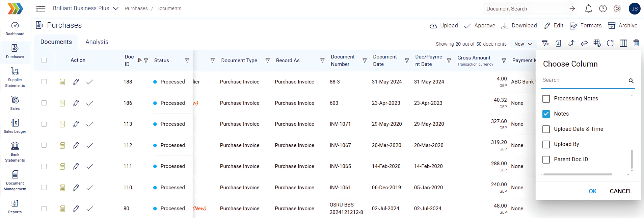This screenshot has width=644, height=218.
Task: Open the settings gear icon
Action: click(x=617, y=9)
